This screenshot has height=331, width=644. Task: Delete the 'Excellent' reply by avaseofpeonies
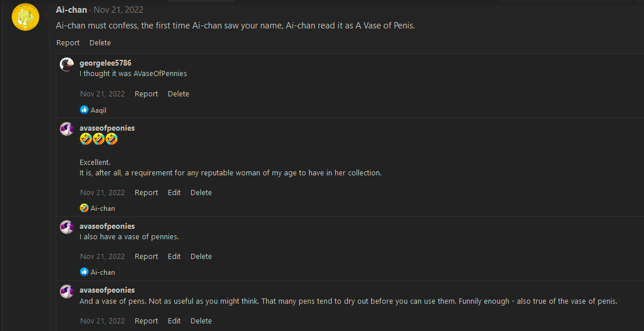pos(201,193)
